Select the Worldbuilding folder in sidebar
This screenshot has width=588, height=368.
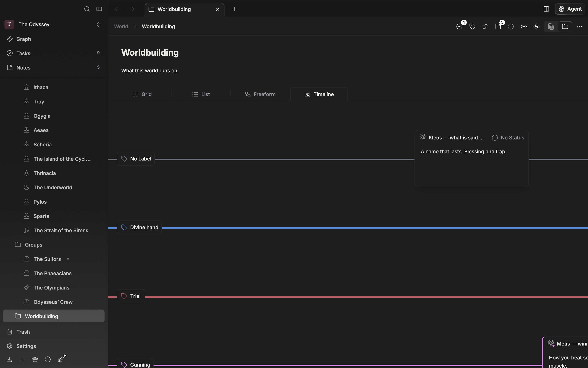tap(54, 316)
